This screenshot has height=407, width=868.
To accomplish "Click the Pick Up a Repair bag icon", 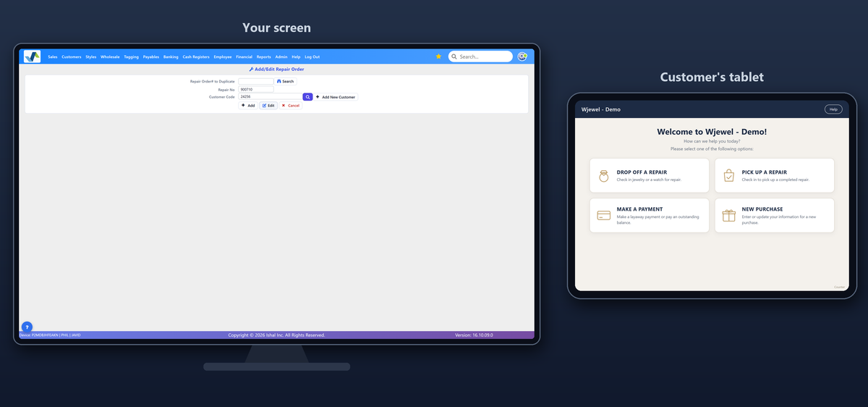I will [x=729, y=176].
